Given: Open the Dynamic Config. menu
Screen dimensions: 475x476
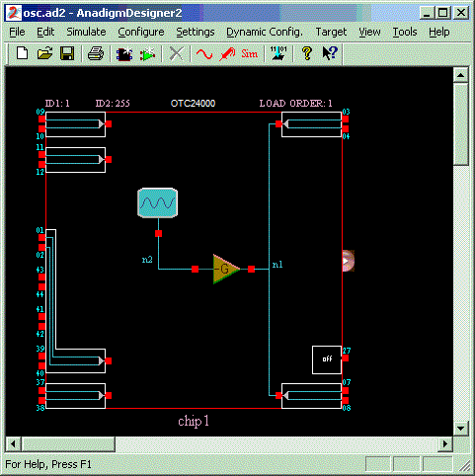Looking at the screenshot, I should (265, 32).
